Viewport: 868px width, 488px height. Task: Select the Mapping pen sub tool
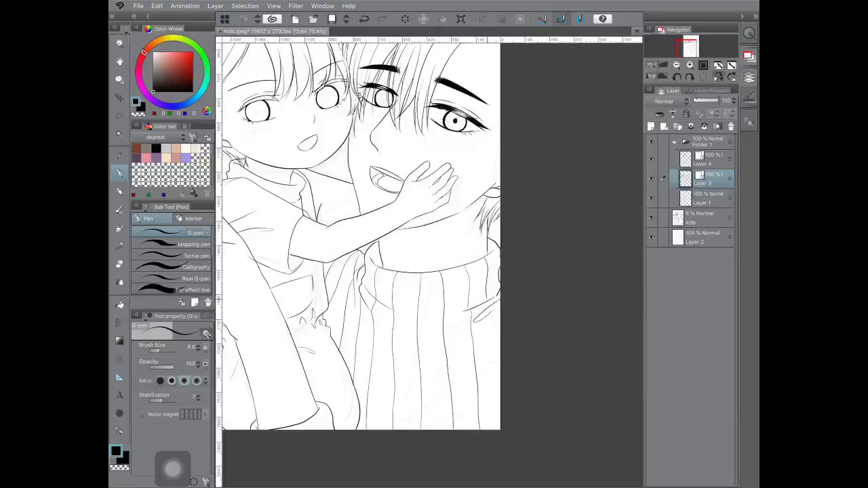click(172, 244)
